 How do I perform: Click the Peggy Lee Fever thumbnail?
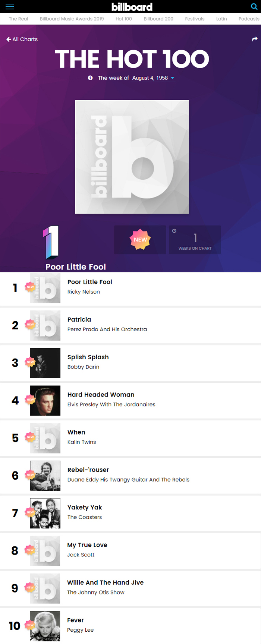coord(45,626)
